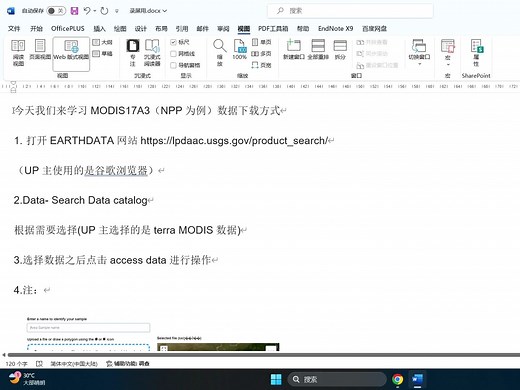520x390 pixels.
Task: Open the Review (审阅) tab
Action: coord(223,29)
